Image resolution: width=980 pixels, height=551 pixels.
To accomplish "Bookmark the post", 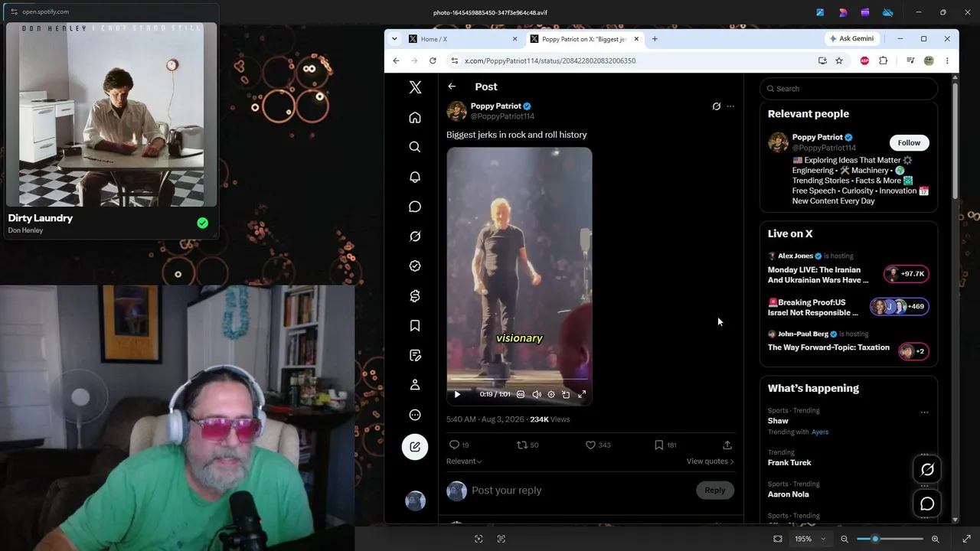I will [x=665, y=445].
